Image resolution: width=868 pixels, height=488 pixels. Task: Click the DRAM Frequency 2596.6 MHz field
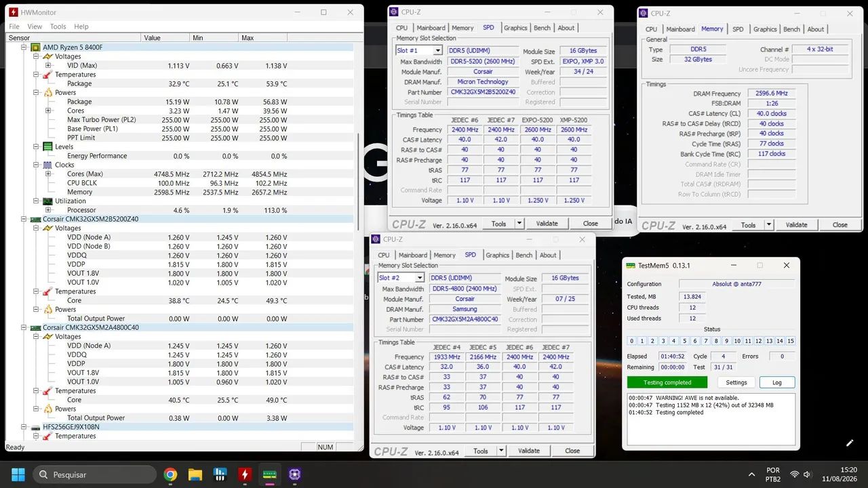772,94
